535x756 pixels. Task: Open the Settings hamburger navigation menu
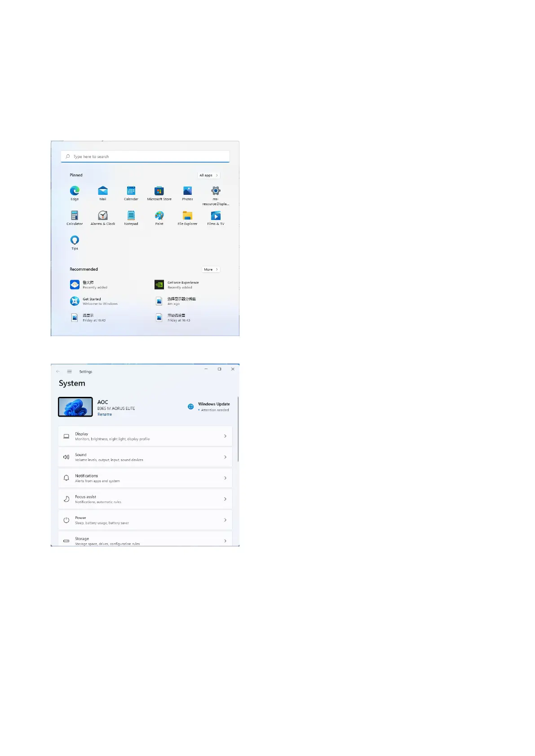point(70,372)
